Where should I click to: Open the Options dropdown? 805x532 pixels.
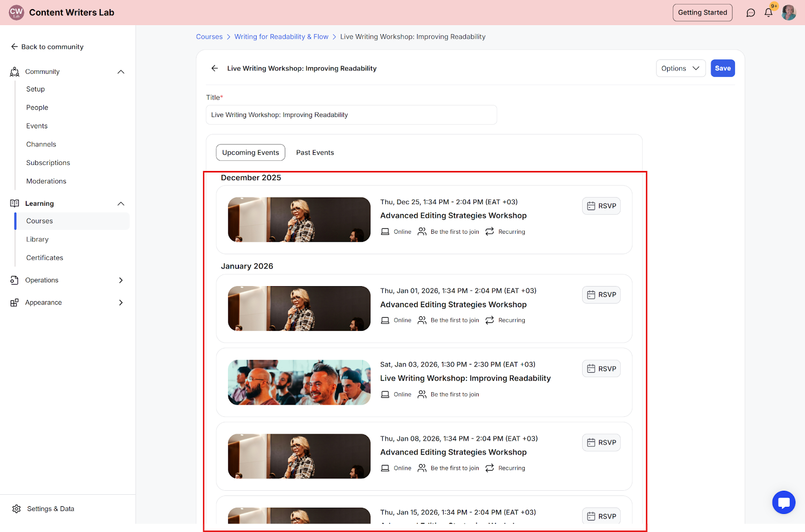click(681, 68)
